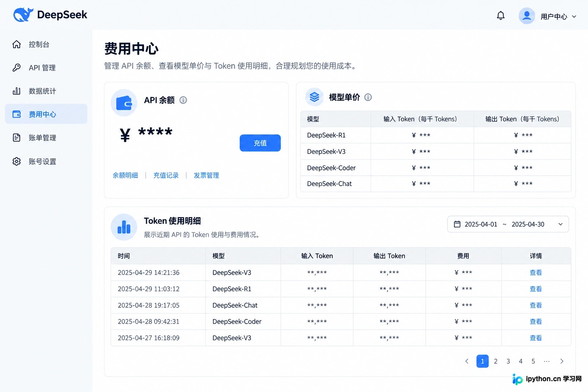Screen dimensions: 588x392
Task: Go to next page with right arrow
Action: point(562,361)
